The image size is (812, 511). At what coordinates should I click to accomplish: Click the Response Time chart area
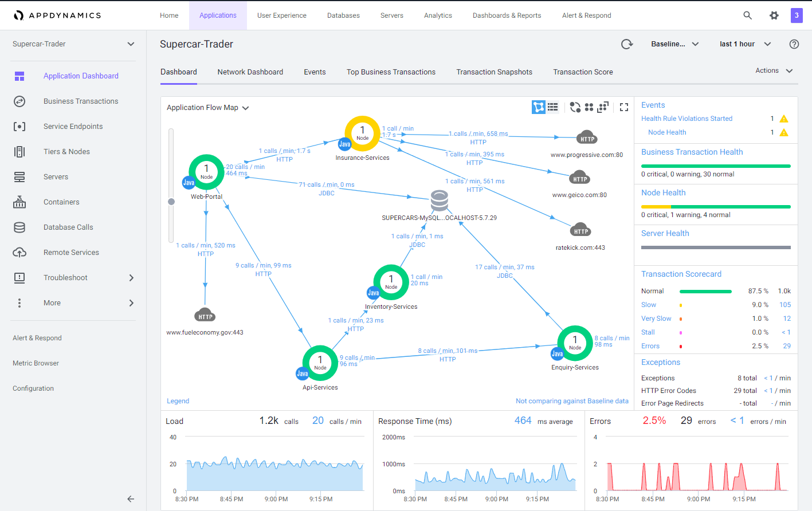[x=495, y=464]
